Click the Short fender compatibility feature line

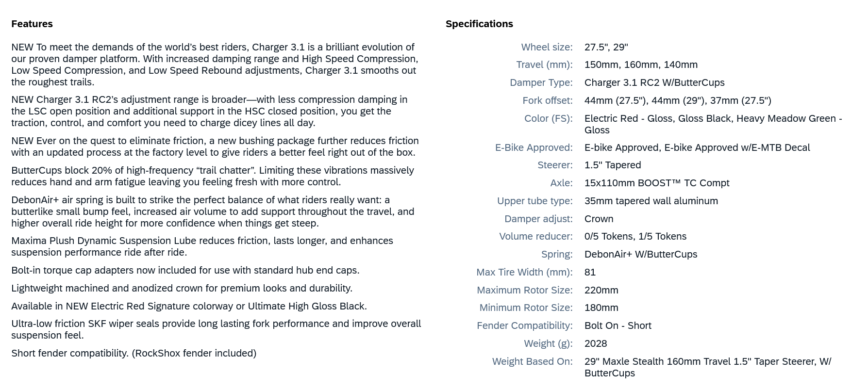134,353
